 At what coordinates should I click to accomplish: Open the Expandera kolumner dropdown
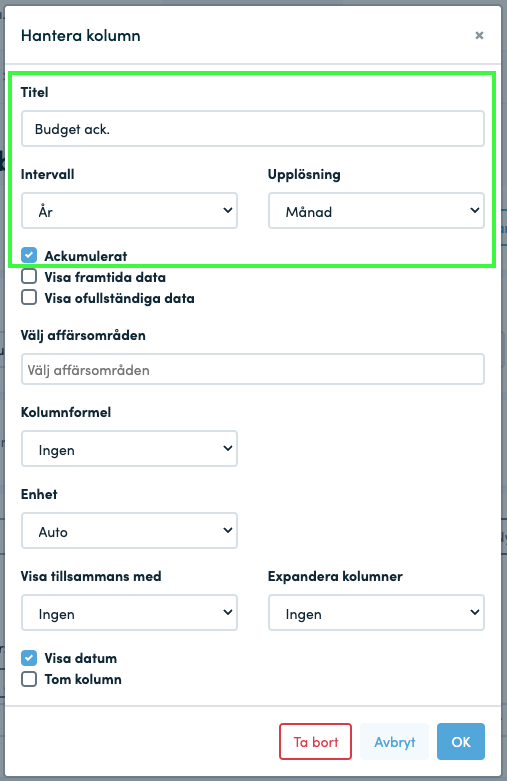tap(376, 613)
